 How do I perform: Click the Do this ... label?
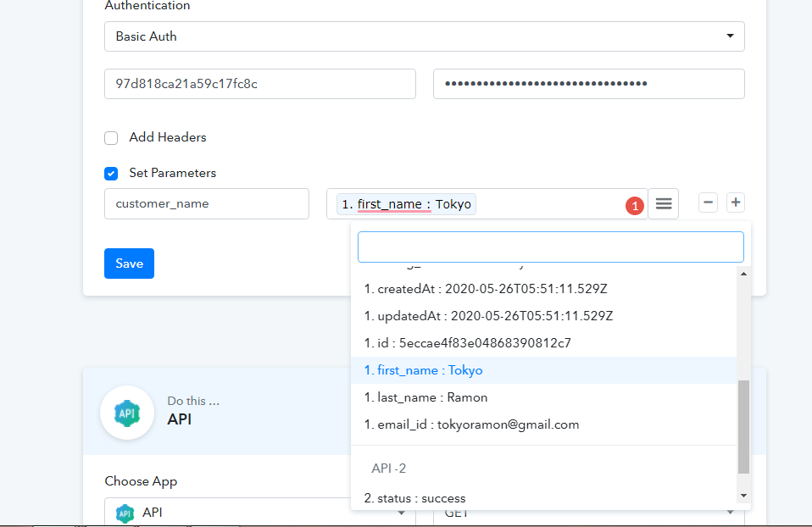pyautogui.click(x=193, y=401)
